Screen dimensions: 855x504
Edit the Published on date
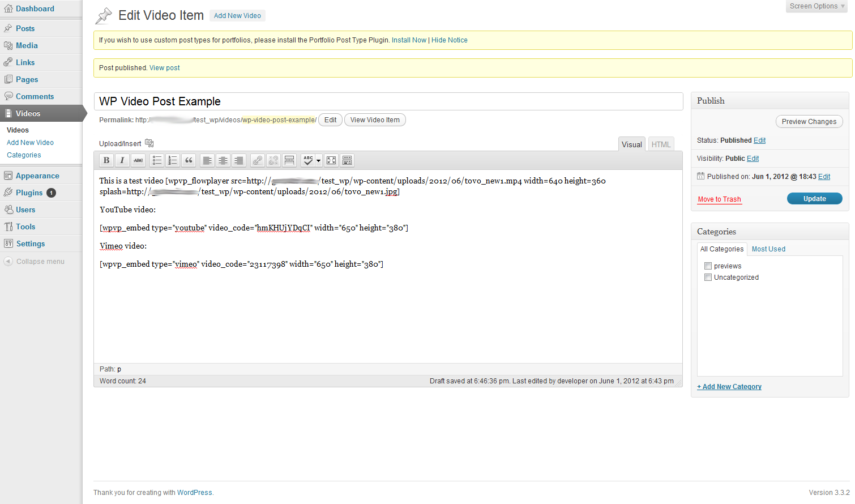(x=824, y=177)
